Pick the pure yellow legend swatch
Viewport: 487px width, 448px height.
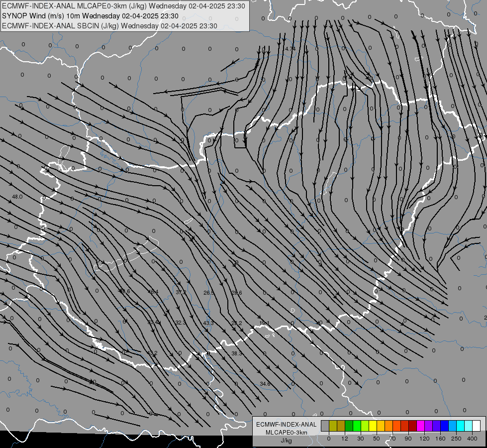pos(373,426)
